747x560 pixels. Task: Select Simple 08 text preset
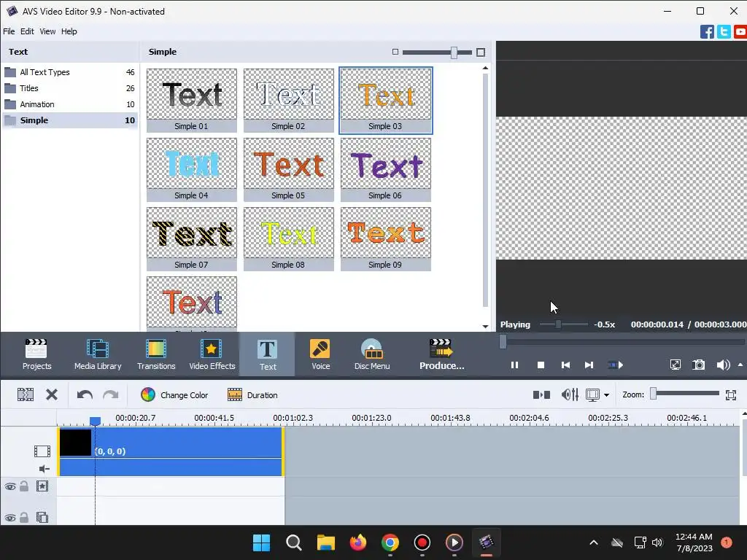[x=289, y=239]
